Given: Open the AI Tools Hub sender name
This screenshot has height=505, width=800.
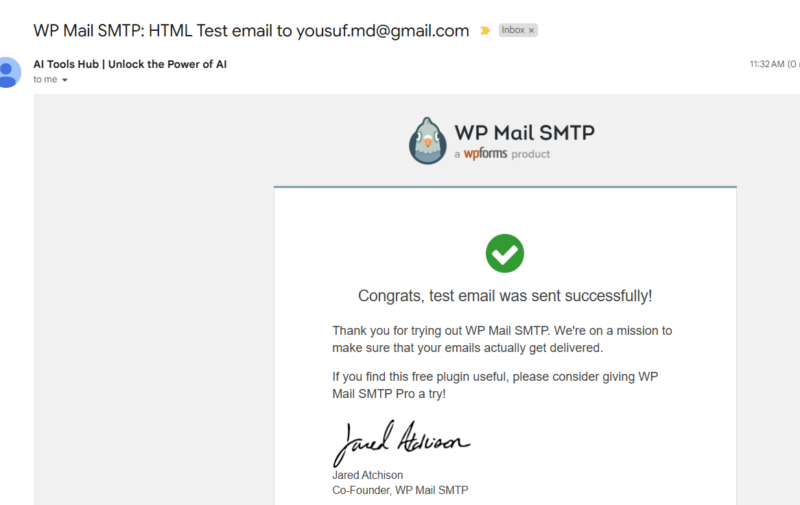Looking at the screenshot, I should pos(130,64).
